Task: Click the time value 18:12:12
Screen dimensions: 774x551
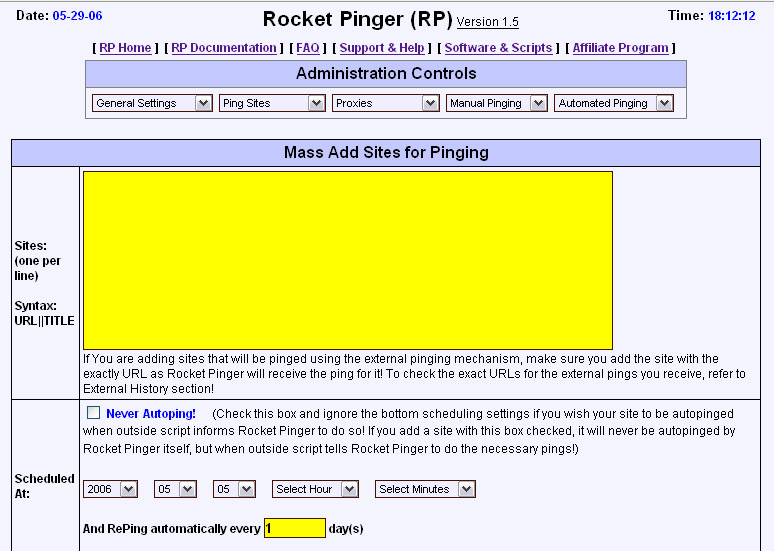Action: click(x=732, y=16)
